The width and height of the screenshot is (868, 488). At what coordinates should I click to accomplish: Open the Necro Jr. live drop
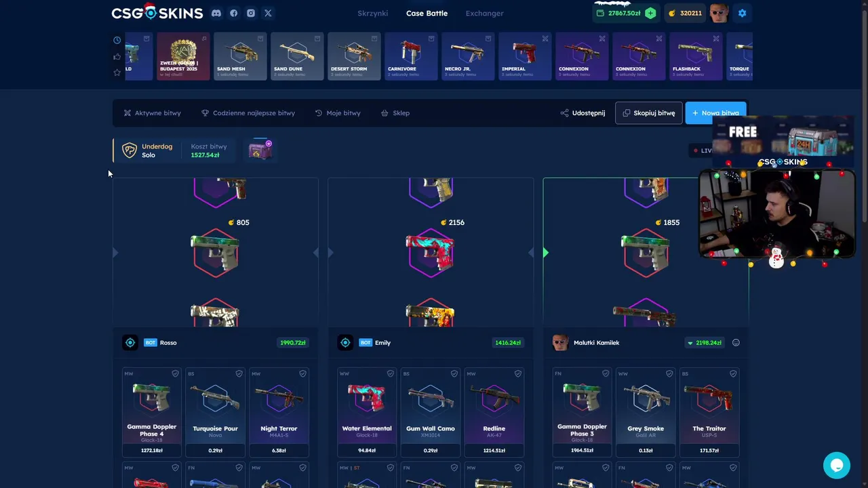[x=468, y=56]
